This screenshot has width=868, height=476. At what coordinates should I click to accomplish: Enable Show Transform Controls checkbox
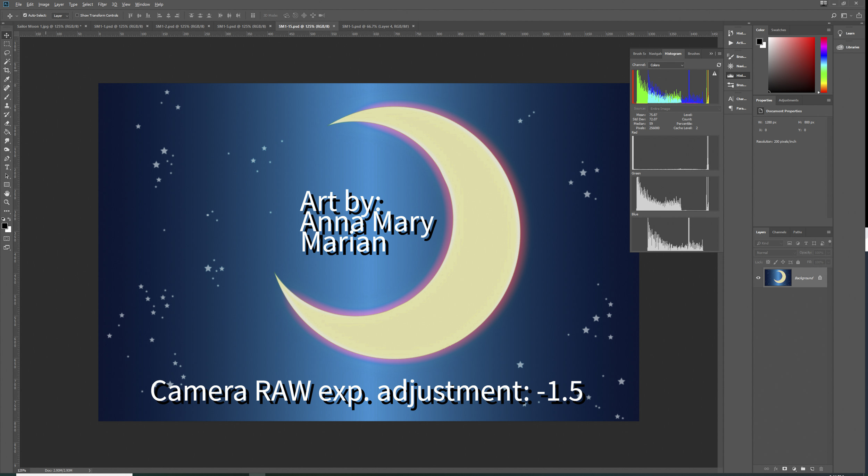click(77, 15)
